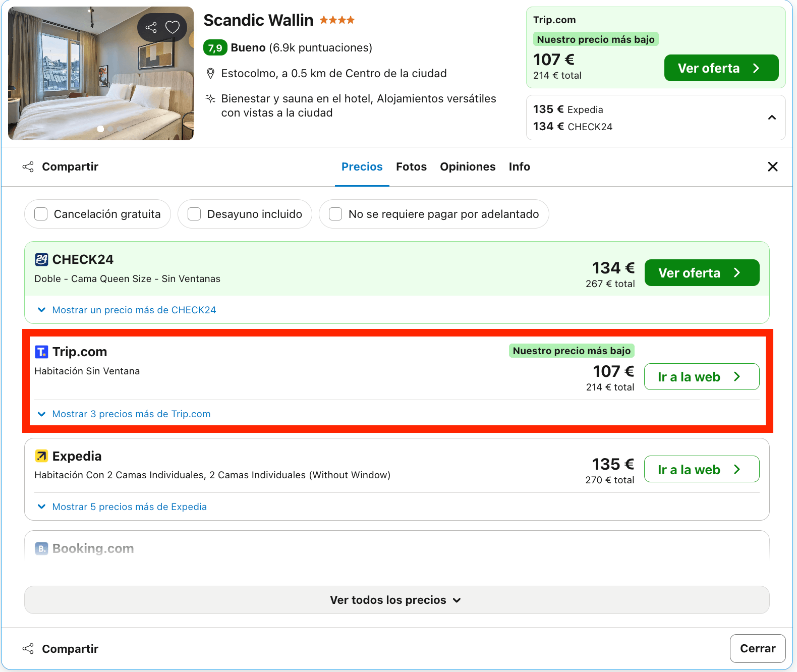The image size is (797, 672).
Task: Click 135 € Expedia summary line
Action: [x=568, y=109]
